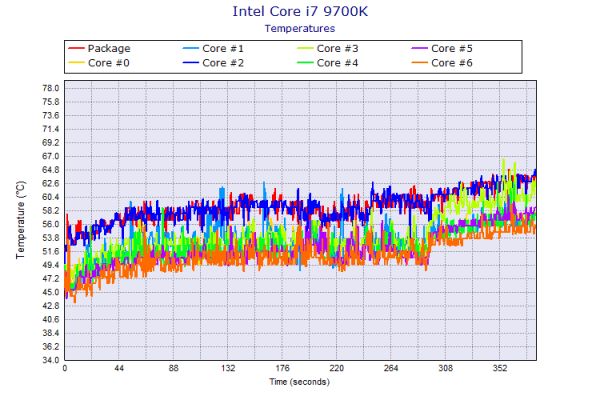Image resolution: width=600 pixels, height=400 pixels.
Task: Click the 60.4 value on the temperature axis
Action: coord(51,197)
